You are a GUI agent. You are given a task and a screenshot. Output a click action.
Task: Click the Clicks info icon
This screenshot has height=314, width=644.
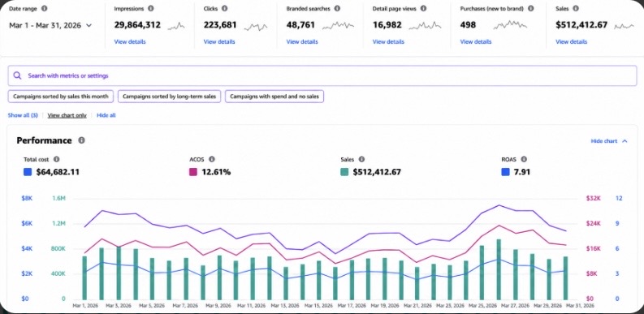(225, 8)
